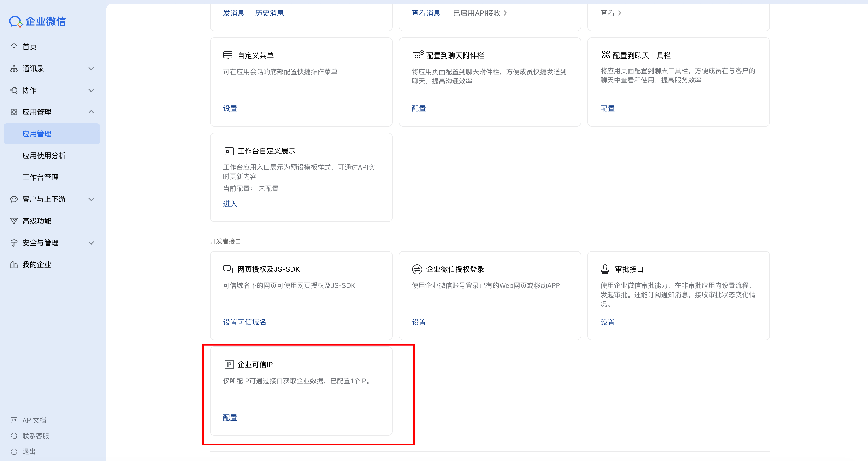Click the 我的企业 building icon
This screenshot has width=868, height=461.
(14, 264)
